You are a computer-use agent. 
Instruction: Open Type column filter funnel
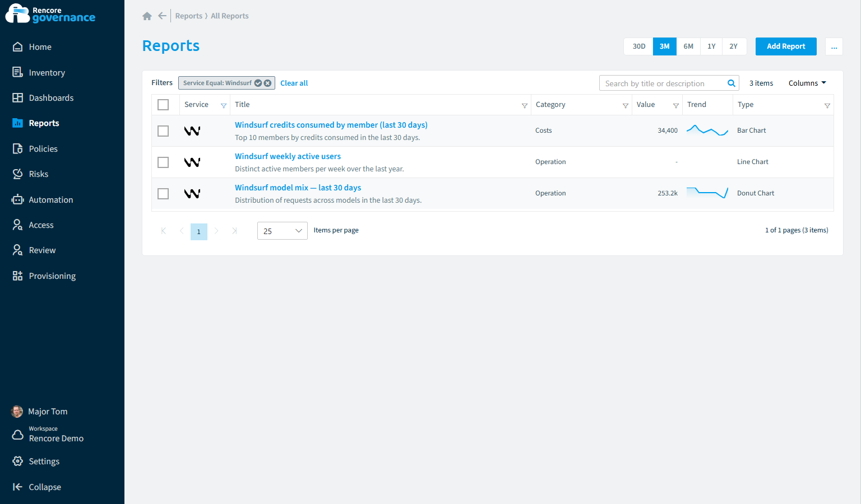[x=827, y=105]
